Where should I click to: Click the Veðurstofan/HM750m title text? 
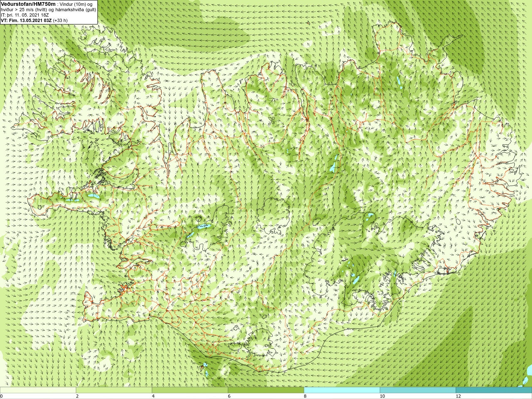click(28, 4)
